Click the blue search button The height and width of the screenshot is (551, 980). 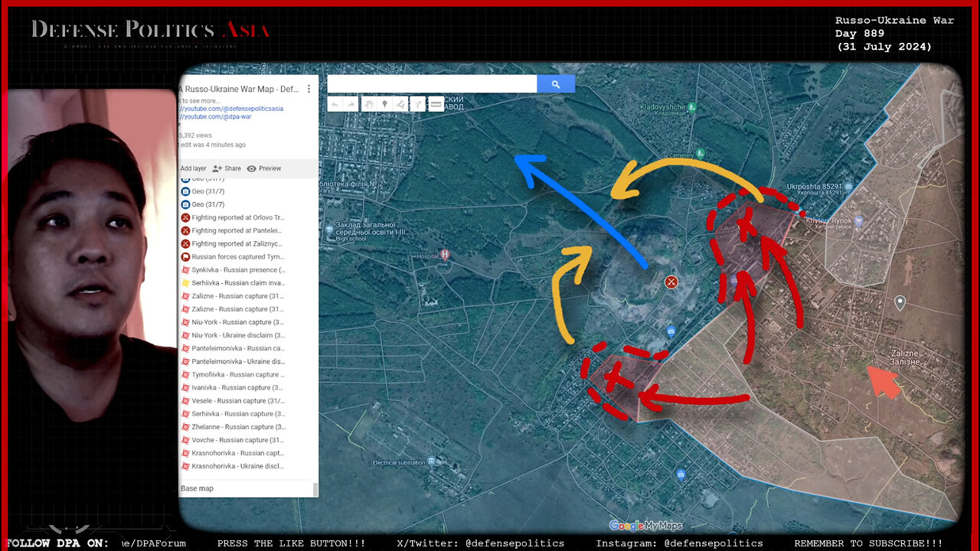[556, 84]
